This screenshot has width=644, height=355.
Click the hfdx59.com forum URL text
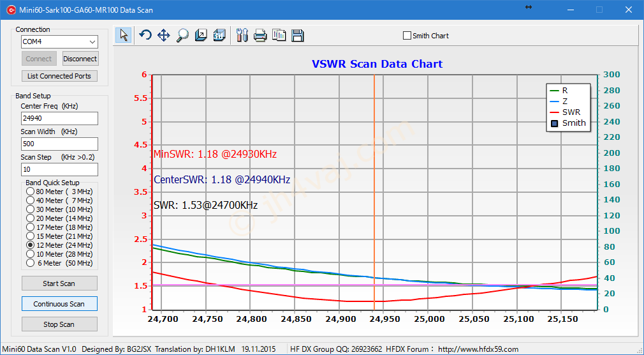pos(478,349)
